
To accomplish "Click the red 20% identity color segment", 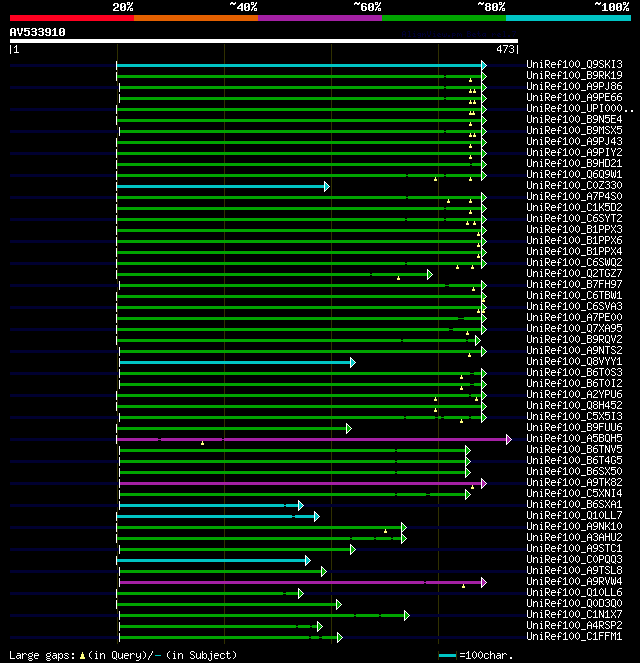I will 72,18.
